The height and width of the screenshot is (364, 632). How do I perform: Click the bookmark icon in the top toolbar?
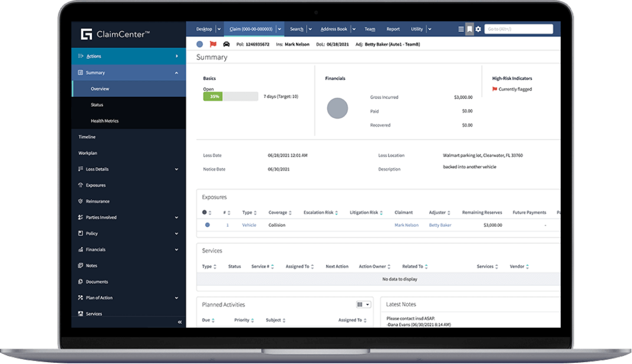tap(469, 28)
